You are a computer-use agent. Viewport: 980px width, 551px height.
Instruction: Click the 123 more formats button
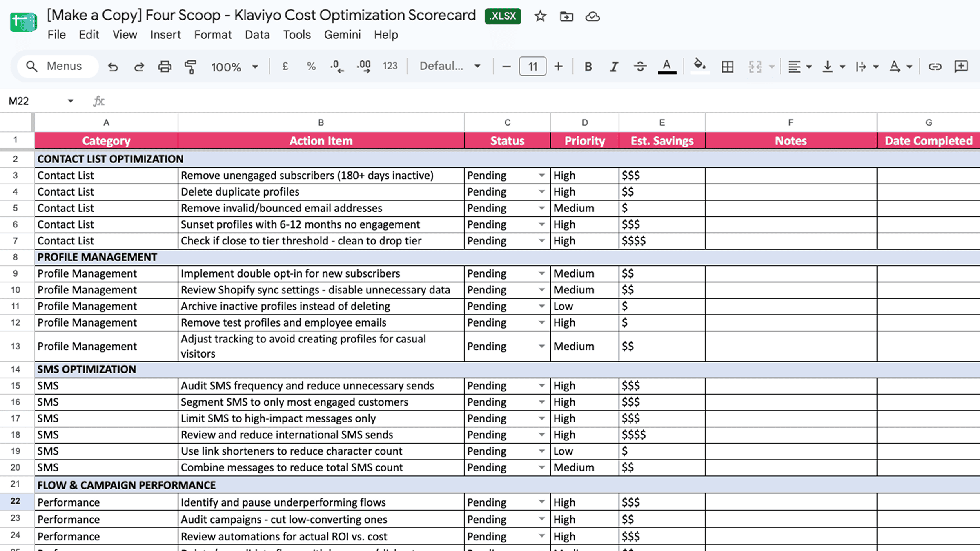pyautogui.click(x=390, y=66)
